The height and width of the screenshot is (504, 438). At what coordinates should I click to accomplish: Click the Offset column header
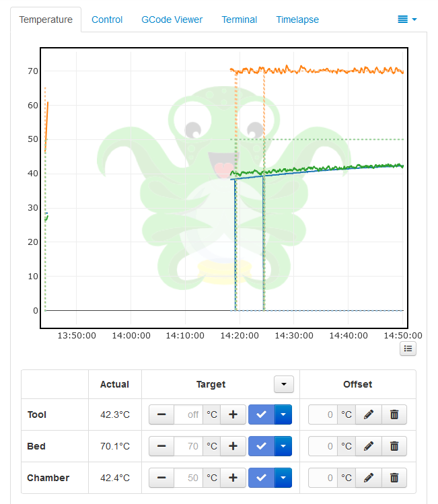tap(358, 384)
